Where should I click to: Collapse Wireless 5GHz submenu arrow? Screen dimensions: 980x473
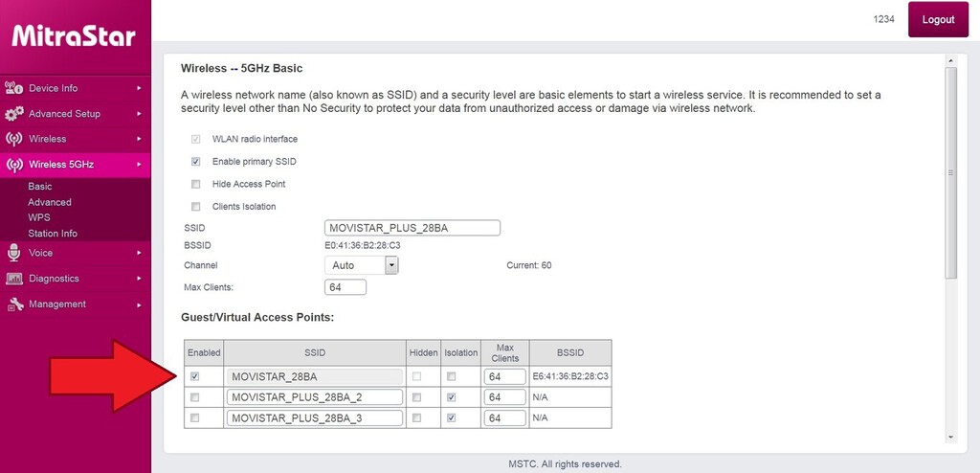[x=140, y=165]
